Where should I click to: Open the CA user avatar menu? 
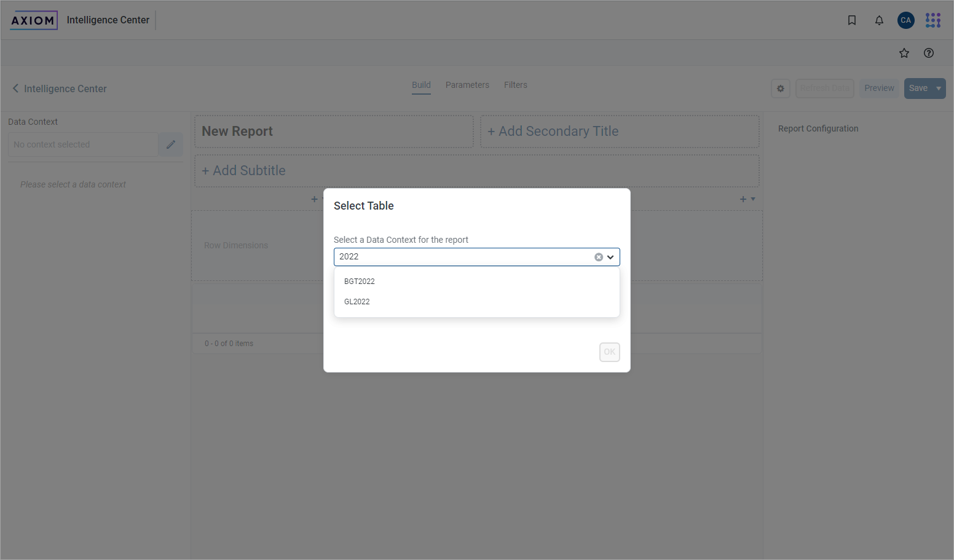[x=905, y=20]
